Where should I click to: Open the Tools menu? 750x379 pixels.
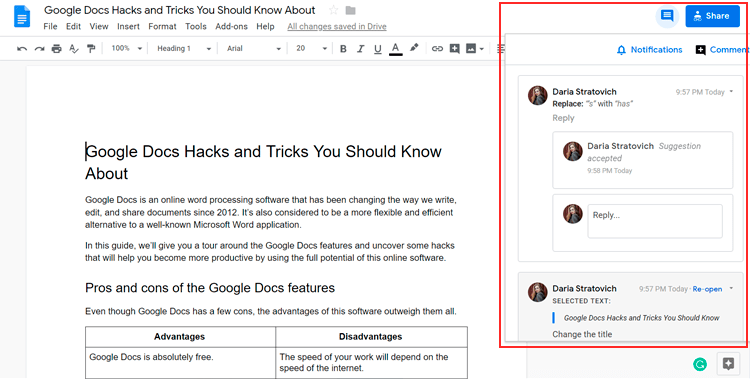pyautogui.click(x=196, y=26)
